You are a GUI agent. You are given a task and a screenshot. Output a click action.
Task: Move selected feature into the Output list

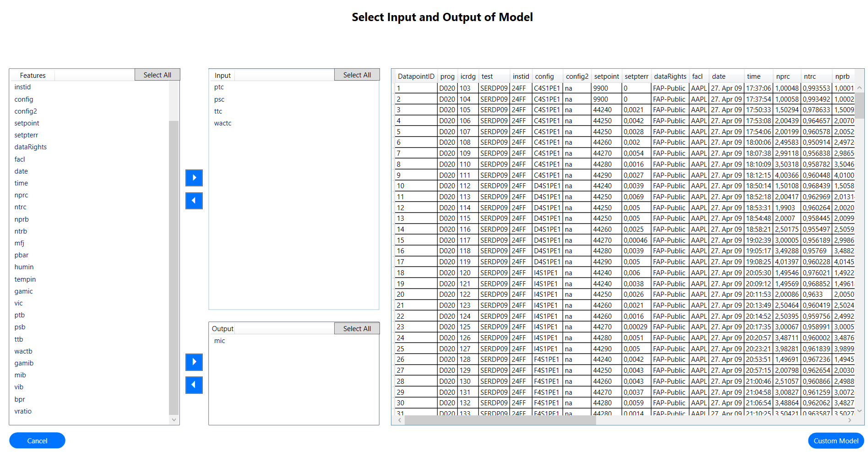coord(194,362)
